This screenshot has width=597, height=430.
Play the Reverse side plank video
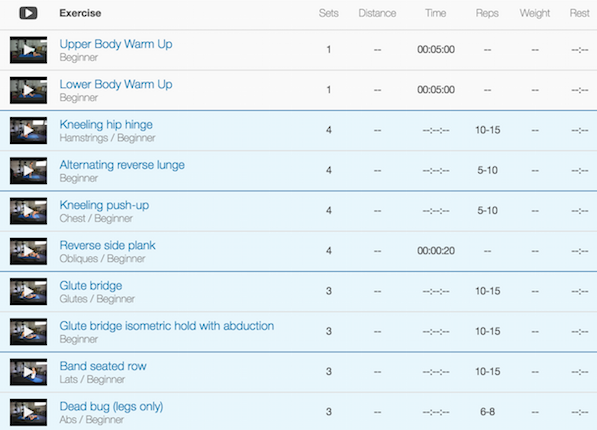tap(29, 251)
